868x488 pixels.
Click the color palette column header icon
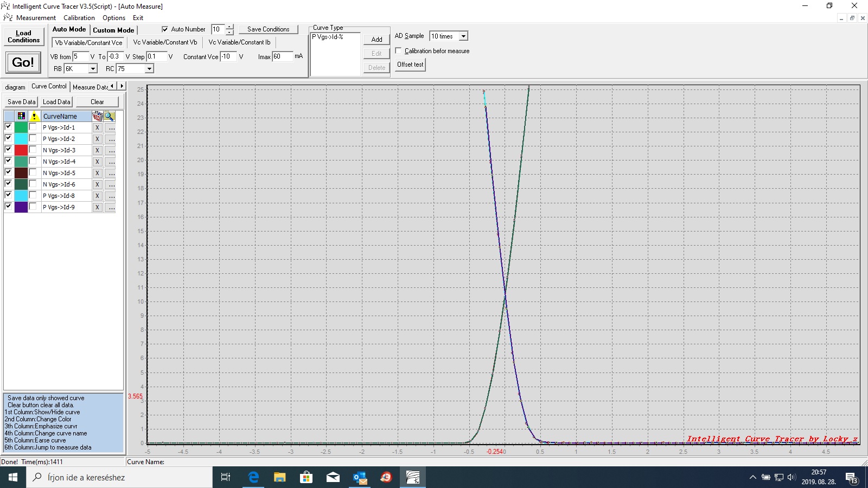point(21,116)
